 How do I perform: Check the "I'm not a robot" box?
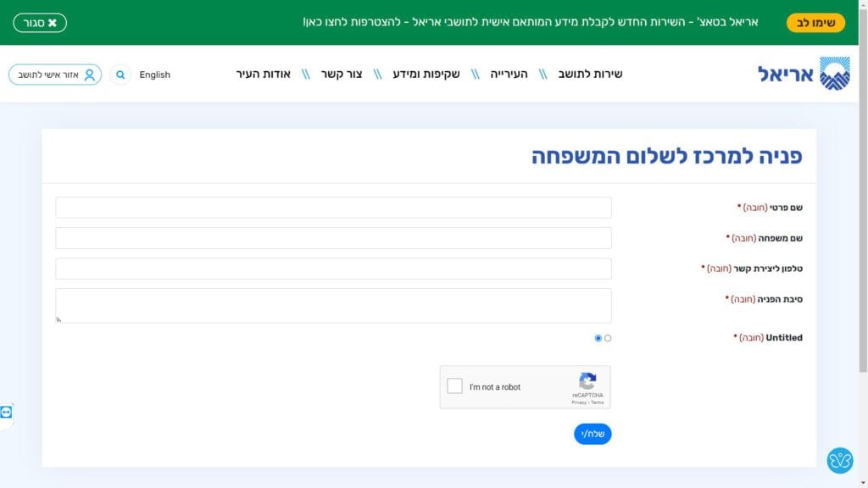[455, 386]
